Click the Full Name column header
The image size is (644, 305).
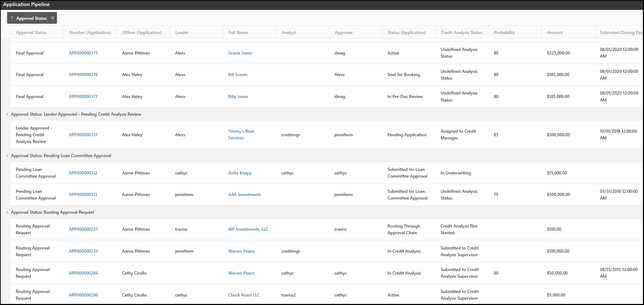[x=238, y=33]
